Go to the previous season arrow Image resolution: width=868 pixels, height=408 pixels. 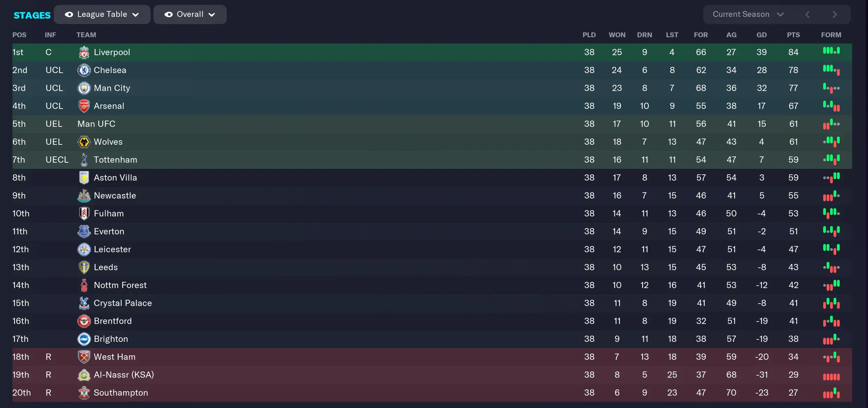(x=807, y=14)
